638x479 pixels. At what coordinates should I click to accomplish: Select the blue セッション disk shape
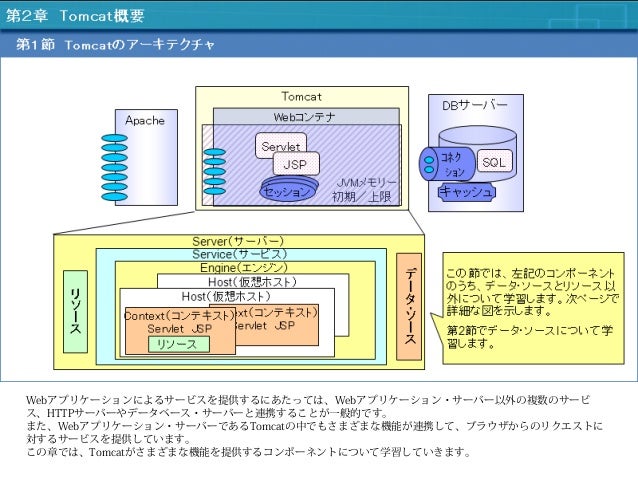tap(289, 189)
